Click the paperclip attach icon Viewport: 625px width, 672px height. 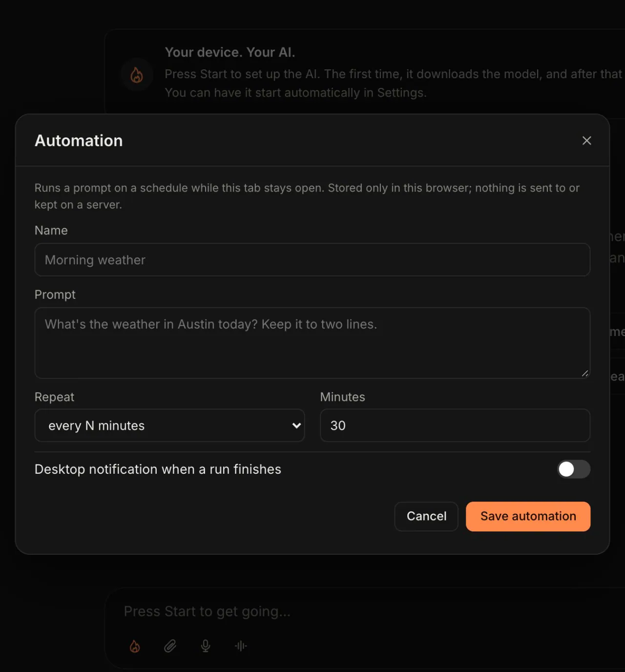pos(170,646)
